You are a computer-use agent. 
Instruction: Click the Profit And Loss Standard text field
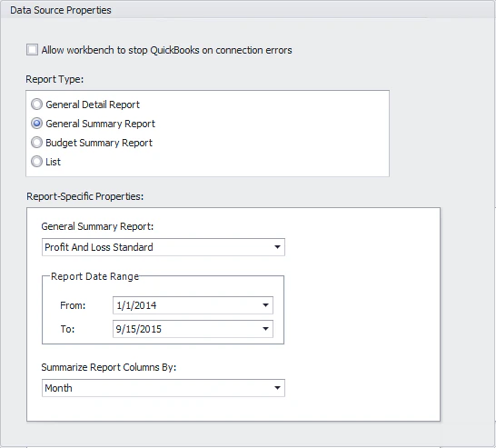(164, 247)
